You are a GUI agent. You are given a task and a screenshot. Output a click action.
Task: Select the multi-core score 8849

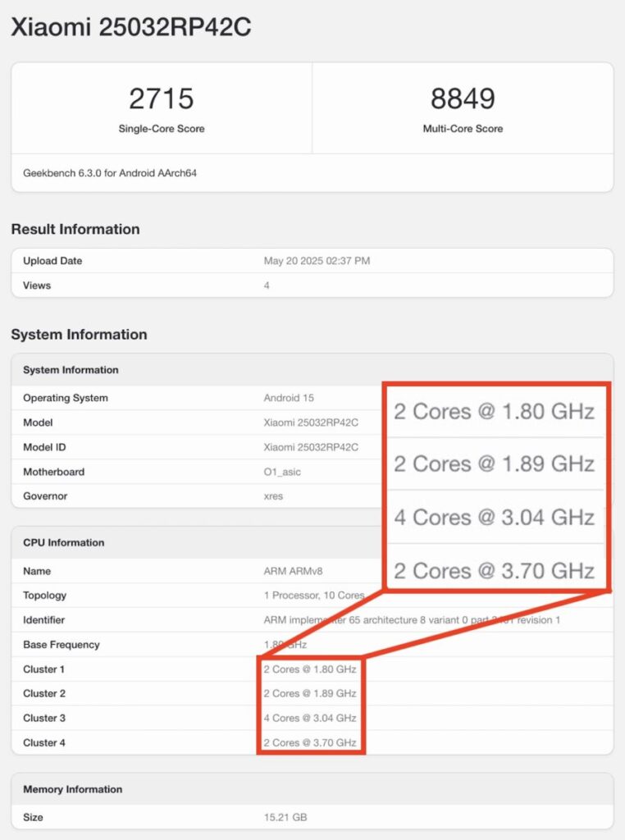click(x=463, y=98)
